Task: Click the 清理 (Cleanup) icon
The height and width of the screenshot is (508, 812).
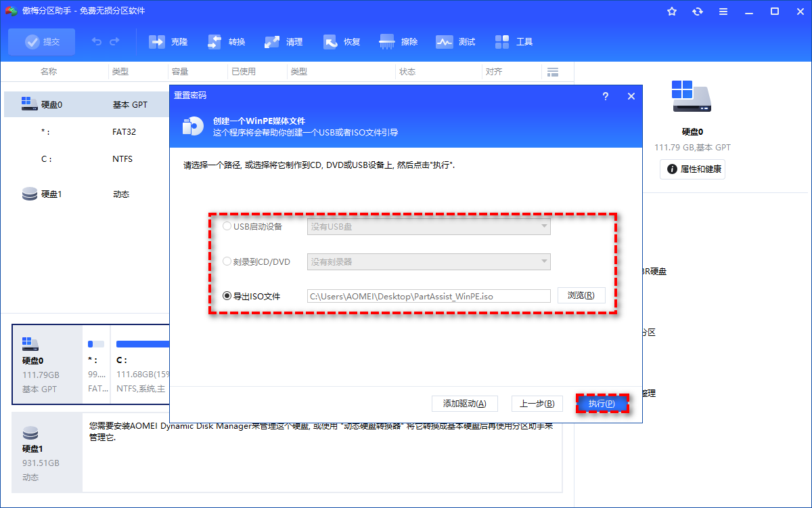Action: coord(283,41)
